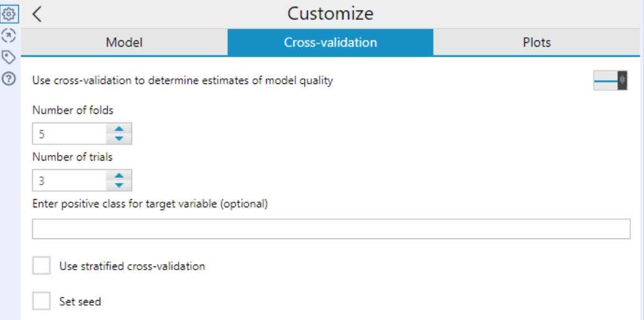This screenshot has height=320, width=644.
Task: Tick the Set seed checkbox
Action: tap(42, 302)
